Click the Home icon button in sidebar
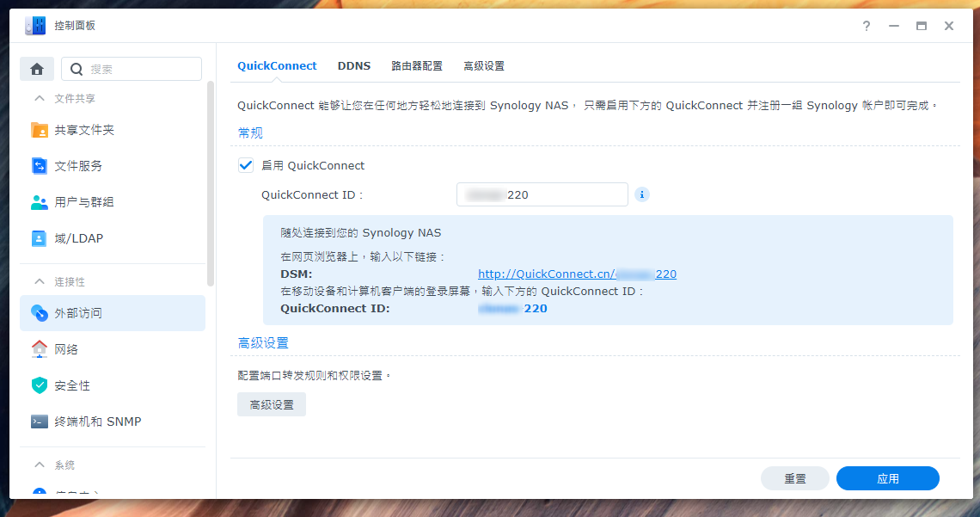This screenshot has width=980, height=517. (37, 69)
